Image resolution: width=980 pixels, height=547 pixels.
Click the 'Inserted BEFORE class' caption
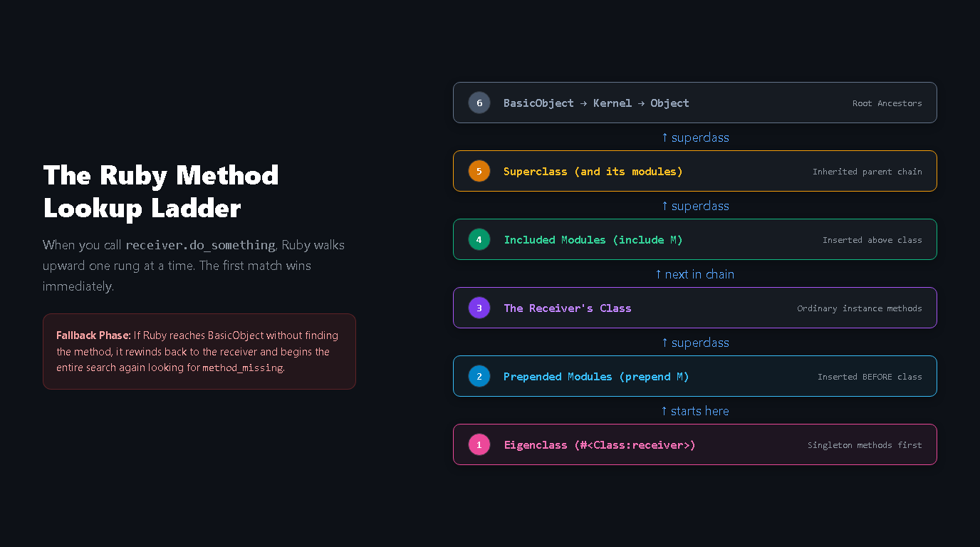870,377
